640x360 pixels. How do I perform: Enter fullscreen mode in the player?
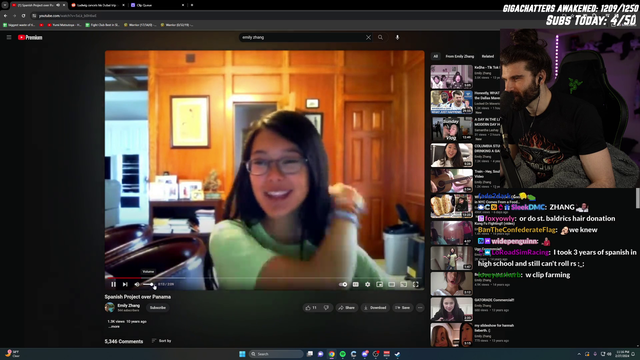[x=416, y=284]
